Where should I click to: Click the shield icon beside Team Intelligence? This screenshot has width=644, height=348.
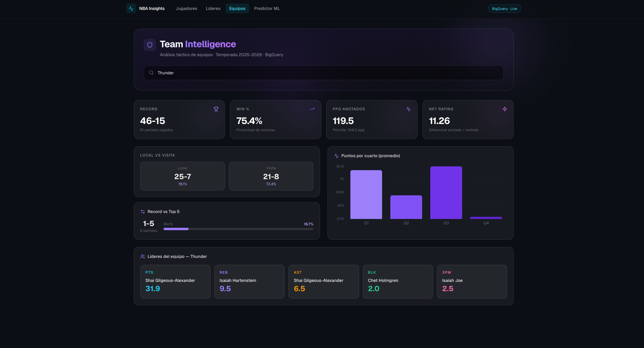tap(150, 45)
